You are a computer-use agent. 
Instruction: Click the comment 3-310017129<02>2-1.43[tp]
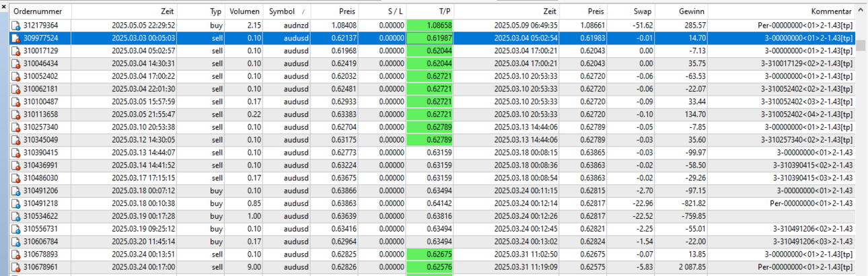pyautogui.click(x=806, y=63)
